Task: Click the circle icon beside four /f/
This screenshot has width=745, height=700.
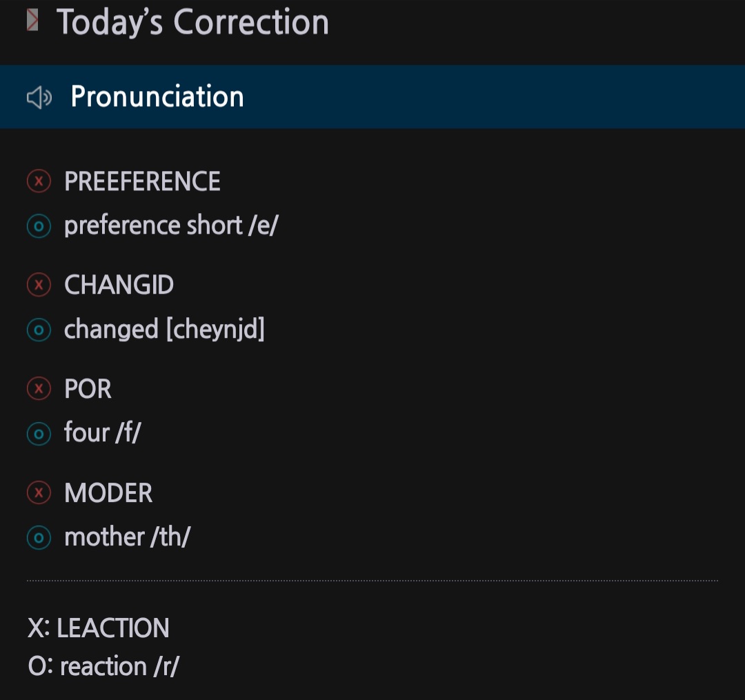Action: pyautogui.click(x=39, y=434)
